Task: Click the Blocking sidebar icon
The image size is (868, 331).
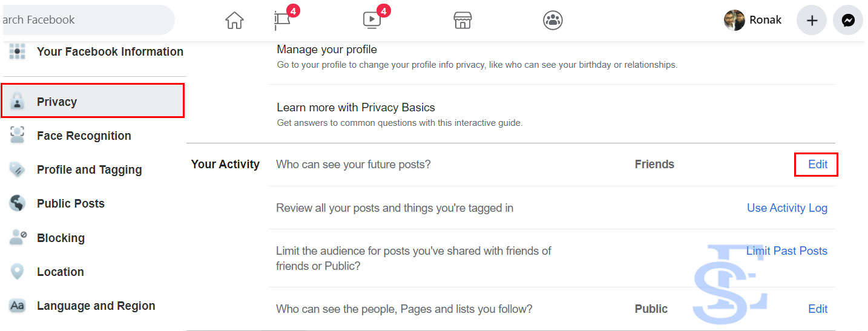Action: point(18,238)
